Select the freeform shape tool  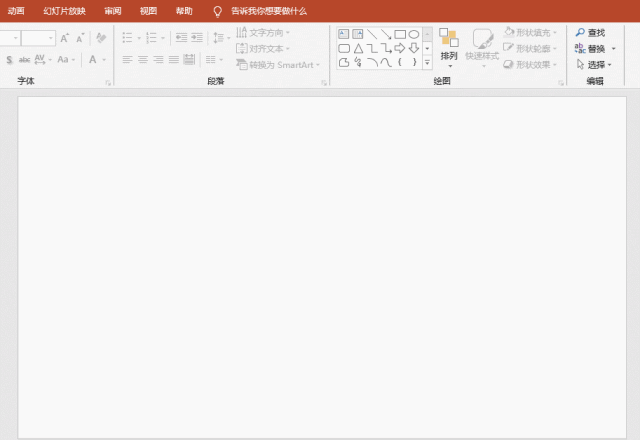(344, 62)
